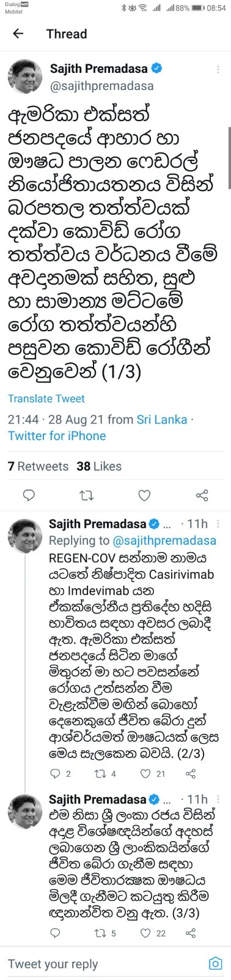Open the Twitter for iPhone source link
231x980 pixels.
point(57,436)
